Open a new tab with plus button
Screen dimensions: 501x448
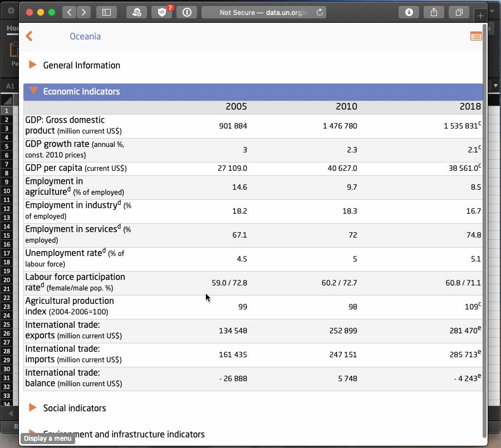(481, 15)
